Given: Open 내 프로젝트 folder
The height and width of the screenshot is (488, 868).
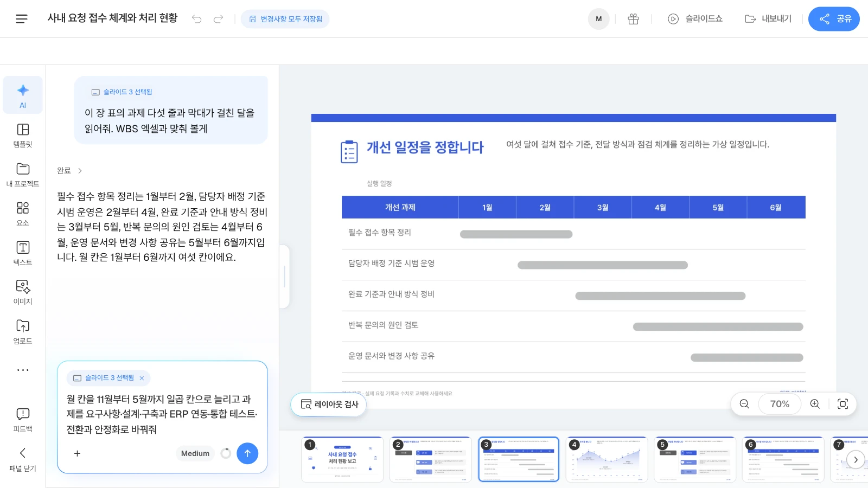Looking at the screenshot, I should point(23,175).
